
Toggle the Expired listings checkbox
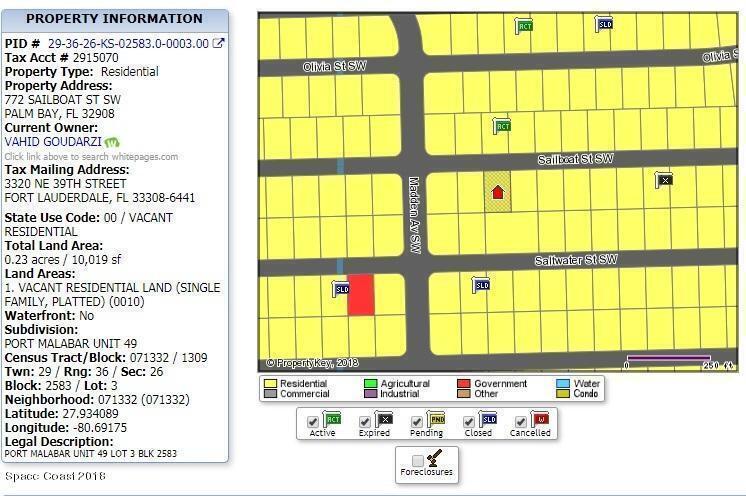tap(366, 421)
